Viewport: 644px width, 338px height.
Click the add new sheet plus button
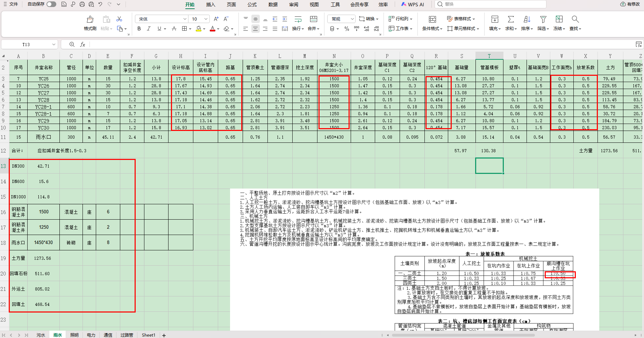[x=164, y=335]
